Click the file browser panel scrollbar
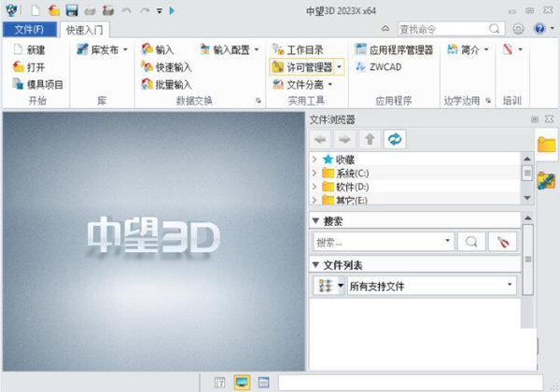Screen dimensions: 560x392 coord(528,259)
